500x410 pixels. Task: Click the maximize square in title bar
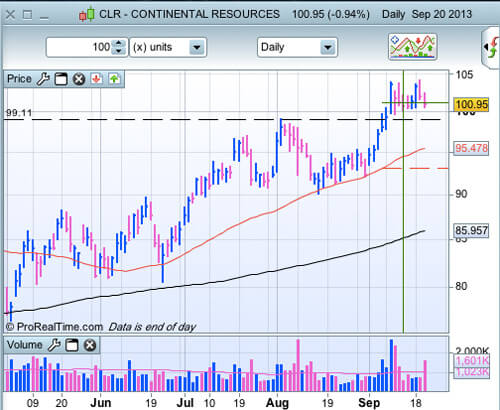(27, 15)
